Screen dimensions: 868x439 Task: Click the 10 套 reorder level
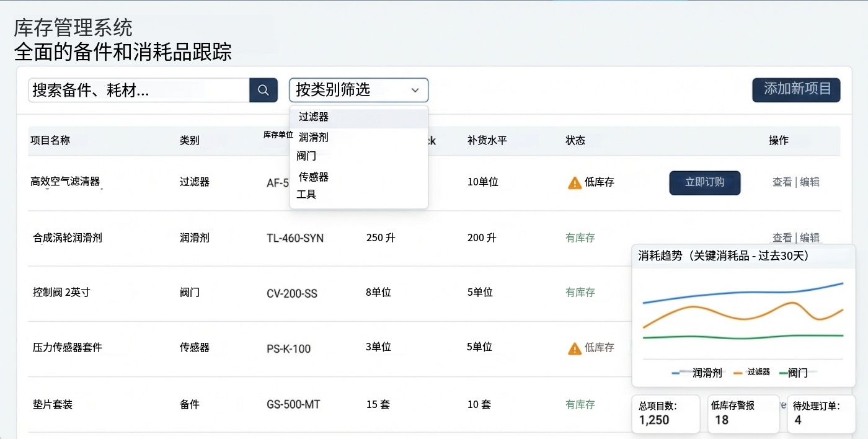479,404
